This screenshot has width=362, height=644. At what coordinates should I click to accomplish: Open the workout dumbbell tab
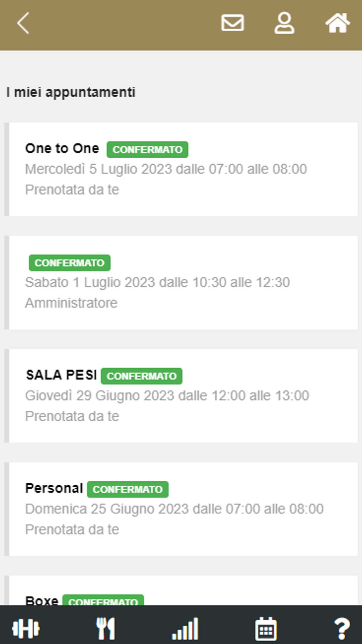[26, 628]
